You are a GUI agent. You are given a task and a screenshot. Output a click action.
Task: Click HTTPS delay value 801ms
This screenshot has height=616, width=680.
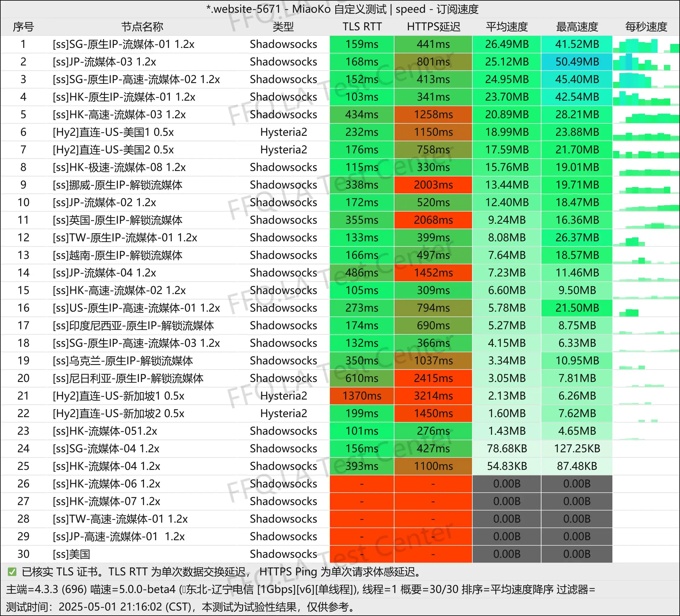pyautogui.click(x=434, y=62)
